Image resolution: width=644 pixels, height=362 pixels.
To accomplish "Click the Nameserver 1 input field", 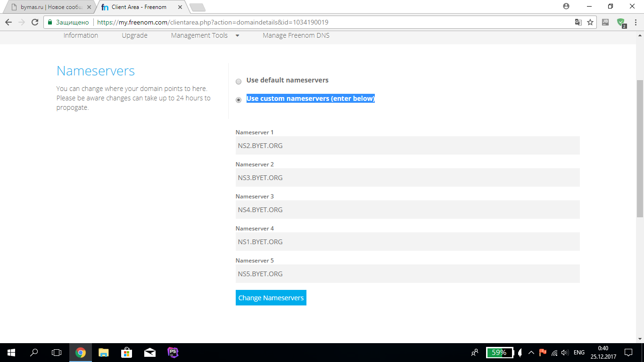I will [407, 146].
